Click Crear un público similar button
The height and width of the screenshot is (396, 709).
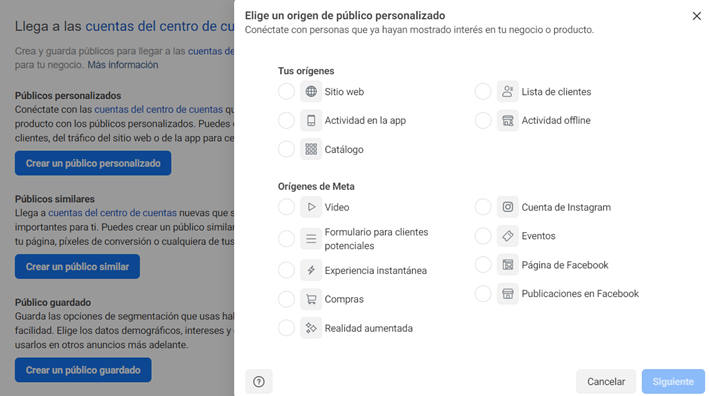pos(77,267)
